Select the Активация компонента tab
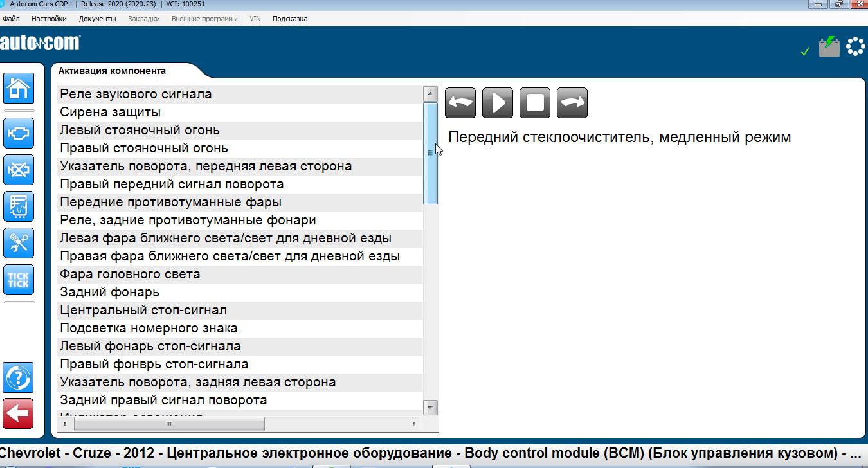 (113, 71)
